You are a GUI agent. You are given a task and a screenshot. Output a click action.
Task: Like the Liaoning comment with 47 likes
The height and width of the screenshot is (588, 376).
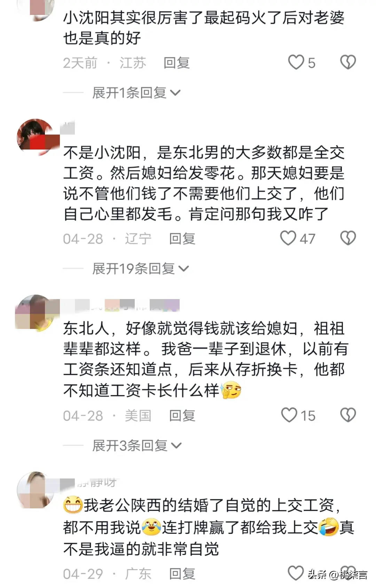point(288,239)
